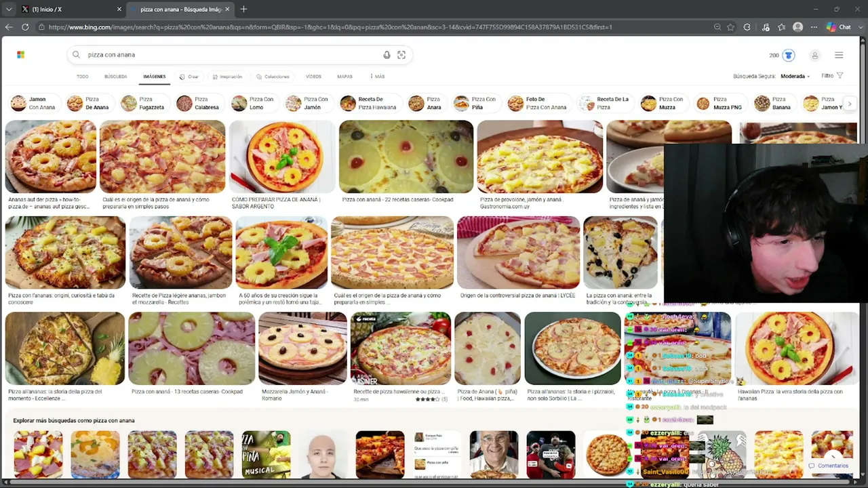Open the Crear tab
Image resolution: width=868 pixels, height=488 pixels.
coord(189,77)
